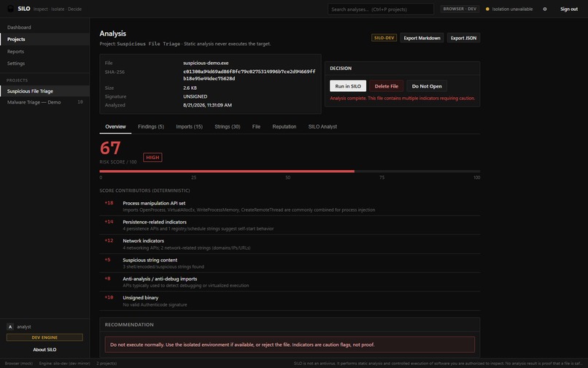588x368 pixels.
Task: Click the SILO logo icon
Action: click(x=11, y=9)
